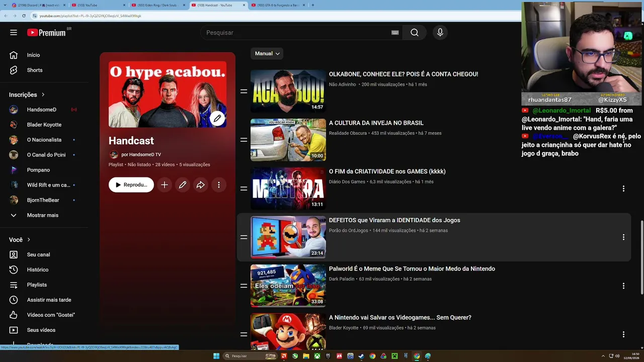Click drag handle of A CULTURA DA INVEJA row

click(244, 140)
